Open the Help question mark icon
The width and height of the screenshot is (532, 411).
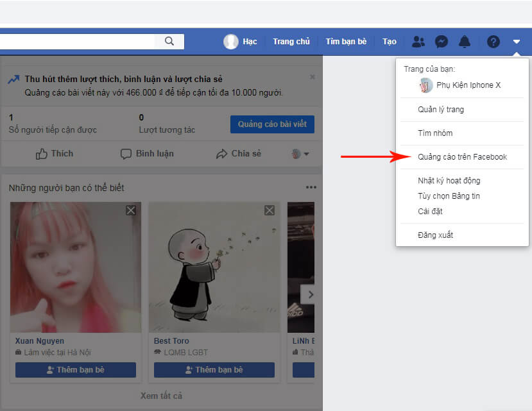(x=493, y=41)
